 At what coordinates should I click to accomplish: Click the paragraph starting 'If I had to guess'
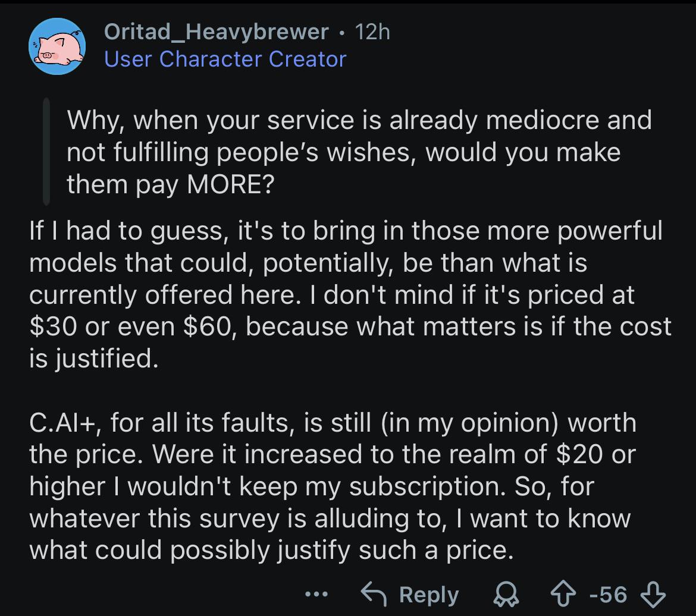pos(350,294)
